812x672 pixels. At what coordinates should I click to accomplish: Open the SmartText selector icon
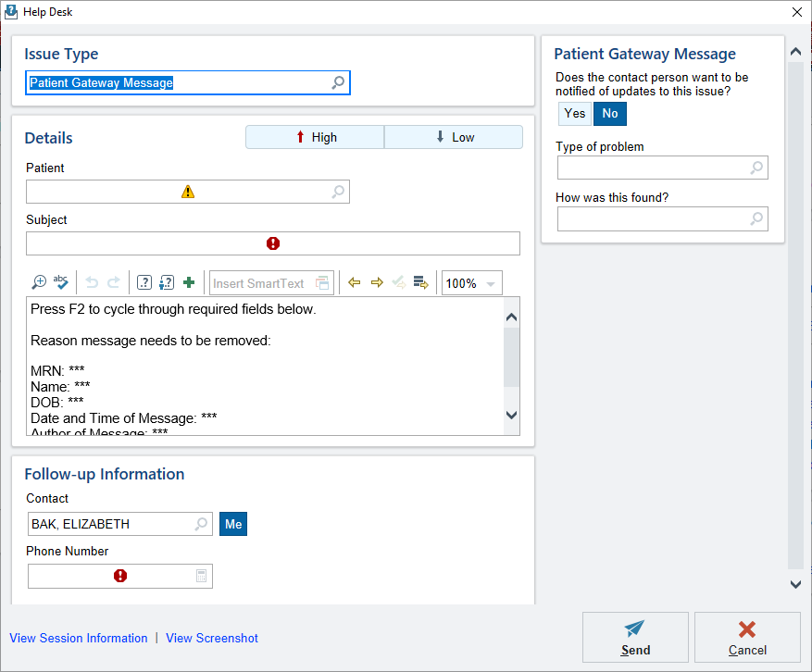322,283
